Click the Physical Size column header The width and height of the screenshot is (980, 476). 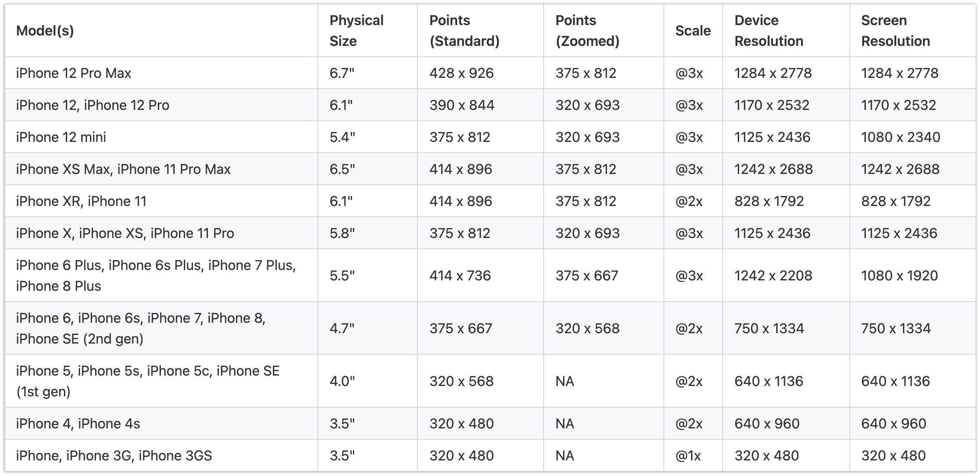pos(356,31)
